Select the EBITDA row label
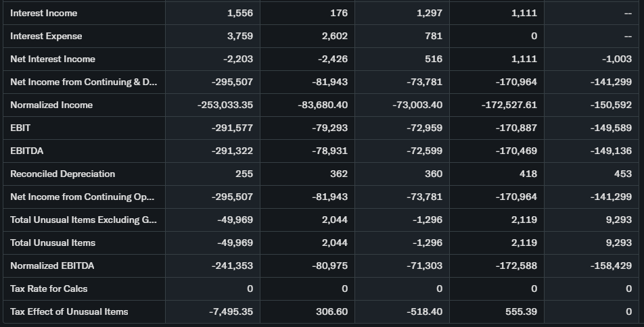 tap(26, 151)
